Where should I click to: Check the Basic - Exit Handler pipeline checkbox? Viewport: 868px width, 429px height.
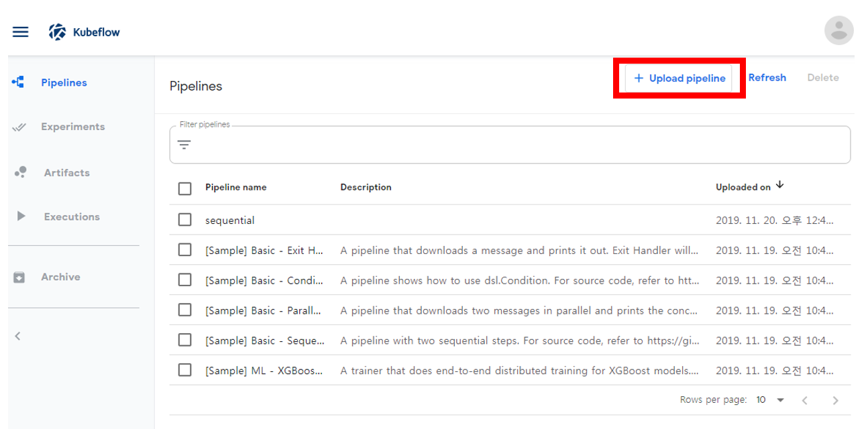click(185, 250)
